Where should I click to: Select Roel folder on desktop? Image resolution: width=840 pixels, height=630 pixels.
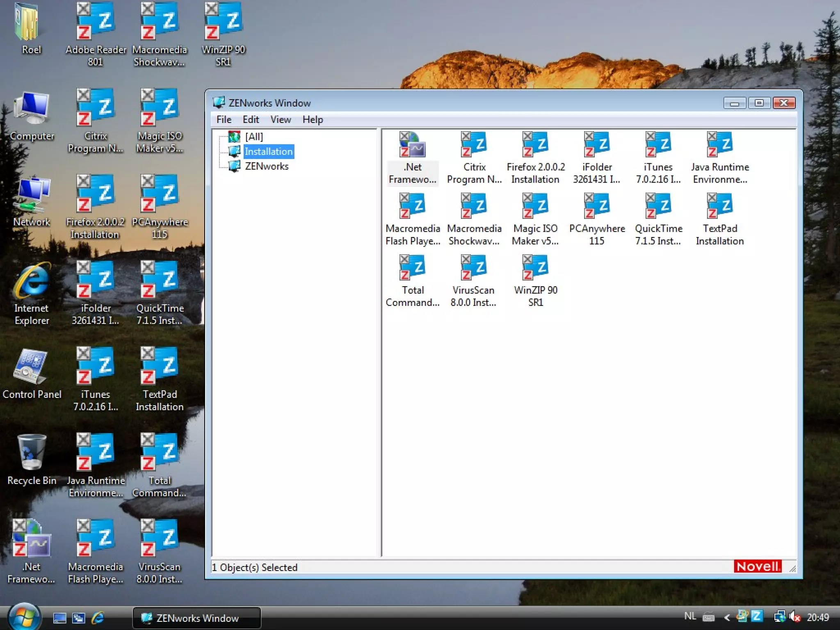[x=31, y=29]
